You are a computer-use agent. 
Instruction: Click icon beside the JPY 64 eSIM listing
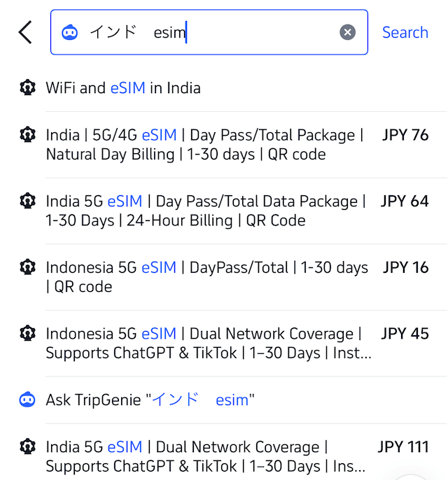[27, 202]
